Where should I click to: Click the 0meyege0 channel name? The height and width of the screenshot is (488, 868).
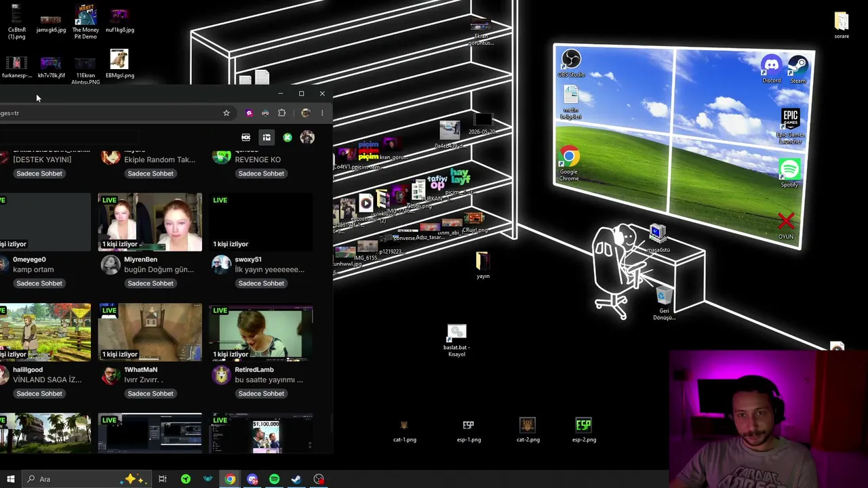pos(29,260)
